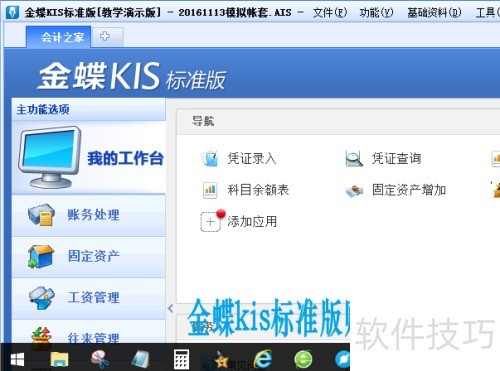Open File Explorer from the taskbar
Image resolution: width=500 pixels, height=371 pixels.
click(x=59, y=360)
